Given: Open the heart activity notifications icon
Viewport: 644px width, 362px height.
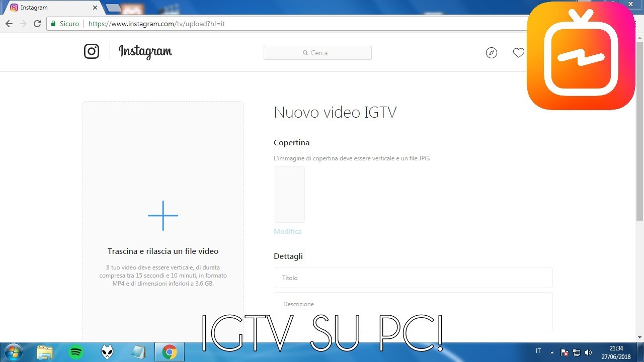Looking at the screenshot, I should pyautogui.click(x=519, y=53).
